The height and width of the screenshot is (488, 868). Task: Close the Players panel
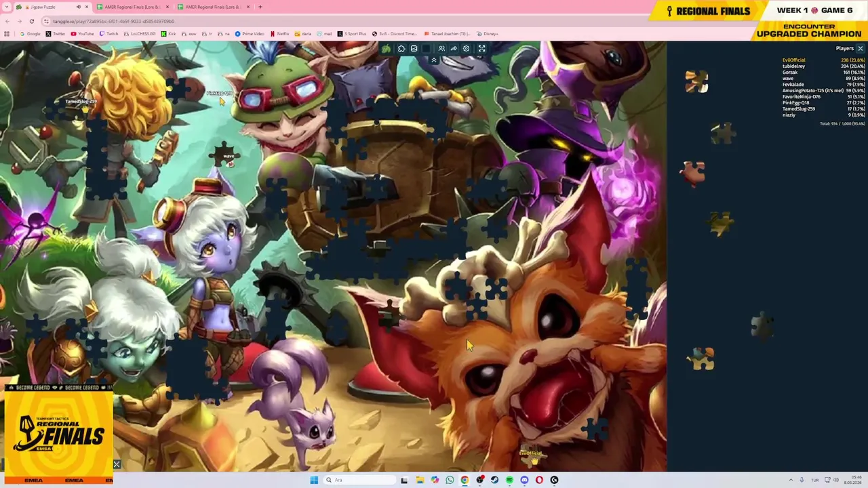(860, 49)
